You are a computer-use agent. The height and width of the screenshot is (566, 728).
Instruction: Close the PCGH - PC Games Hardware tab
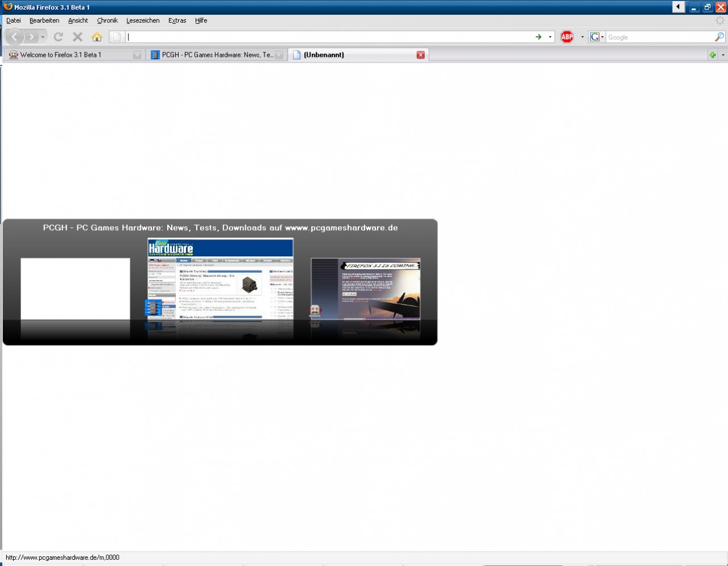coord(279,55)
